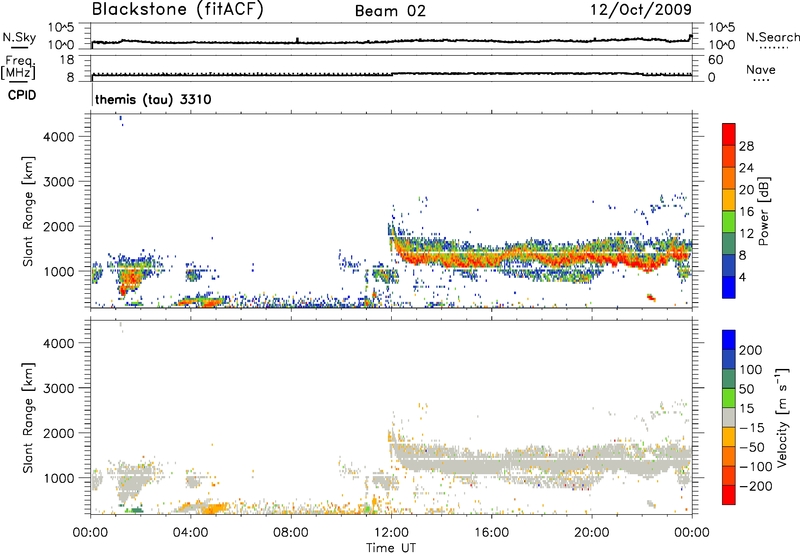The image size is (800, 554).
Task: Click the gray segment of Velocity colorbar
Action: click(729, 418)
